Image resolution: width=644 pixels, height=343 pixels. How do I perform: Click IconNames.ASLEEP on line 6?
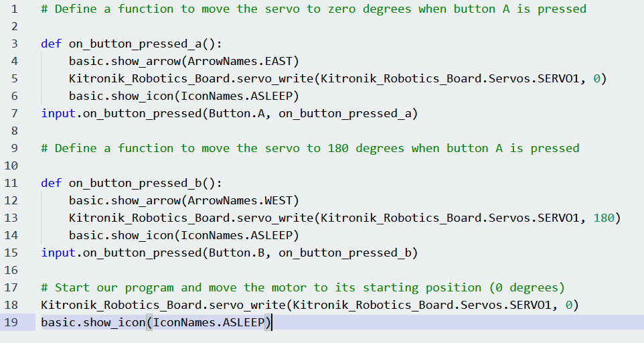point(229,96)
